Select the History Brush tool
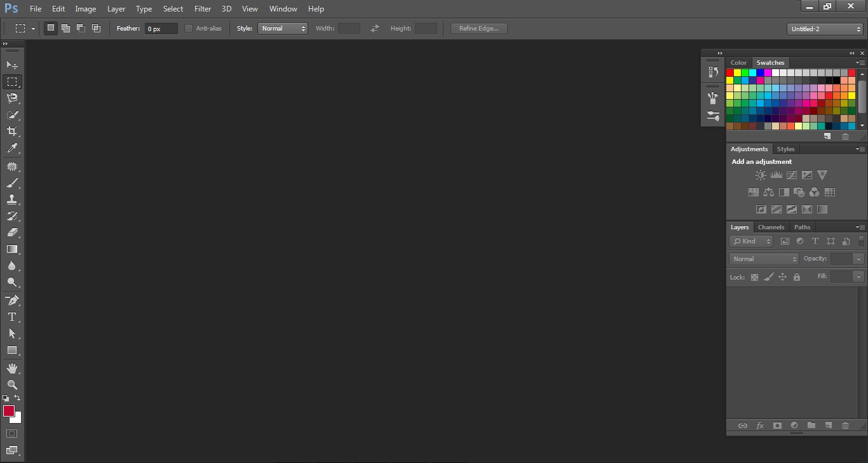 pyautogui.click(x=12, y=216)
